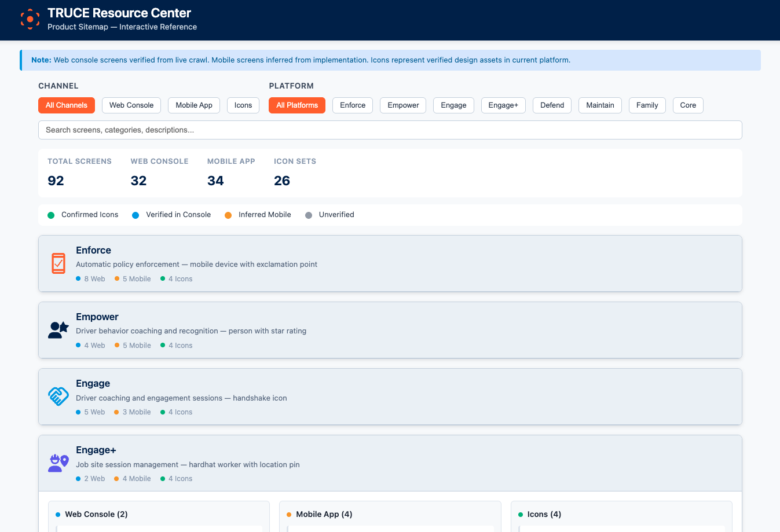
Task: Click the TRUCE logo icon in the header
Action: coord(30,19)
